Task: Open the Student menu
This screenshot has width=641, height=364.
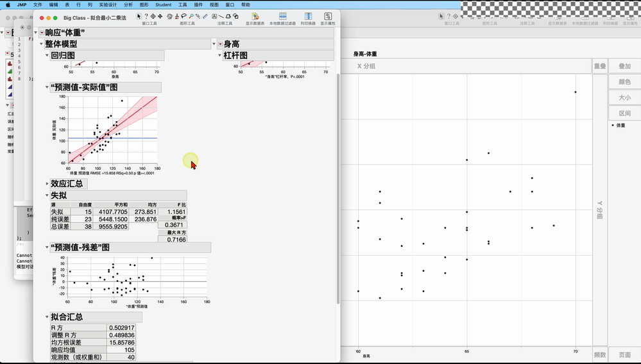Action: 163,5
